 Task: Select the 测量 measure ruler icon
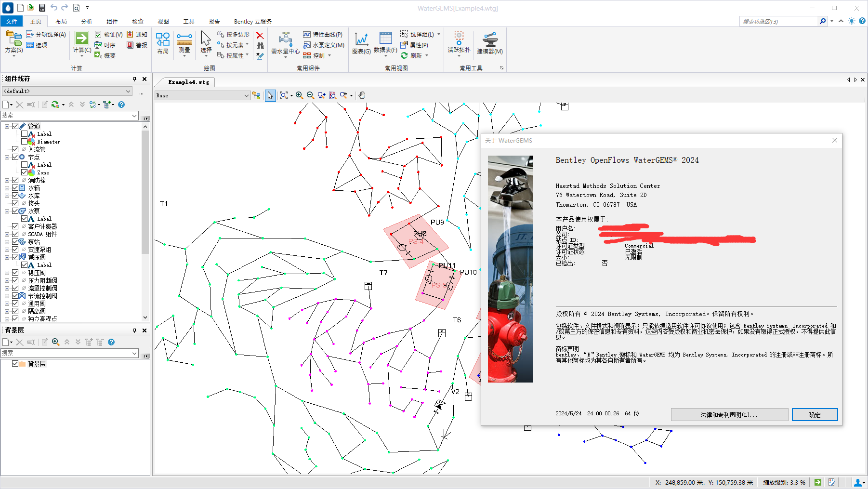tap(184, 39)
